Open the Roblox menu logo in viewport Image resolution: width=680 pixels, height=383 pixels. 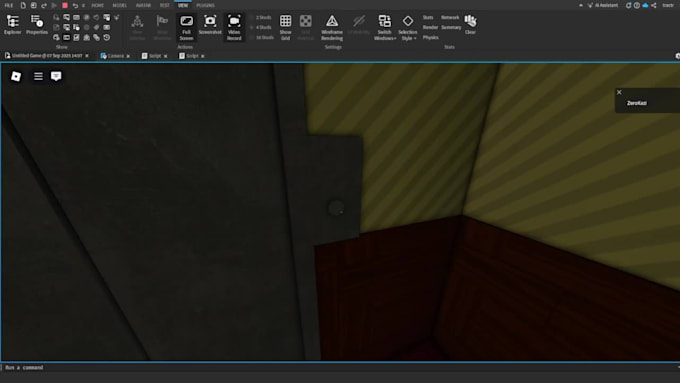click(16, 76)
